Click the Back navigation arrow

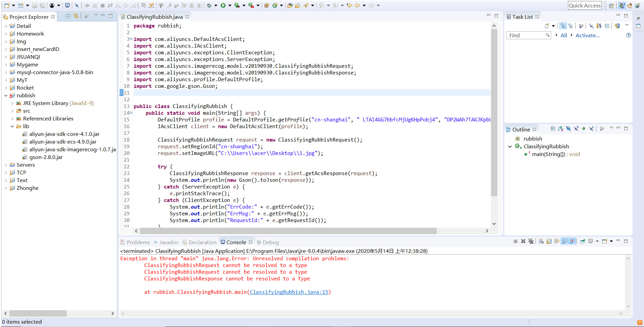coord(357,5)
